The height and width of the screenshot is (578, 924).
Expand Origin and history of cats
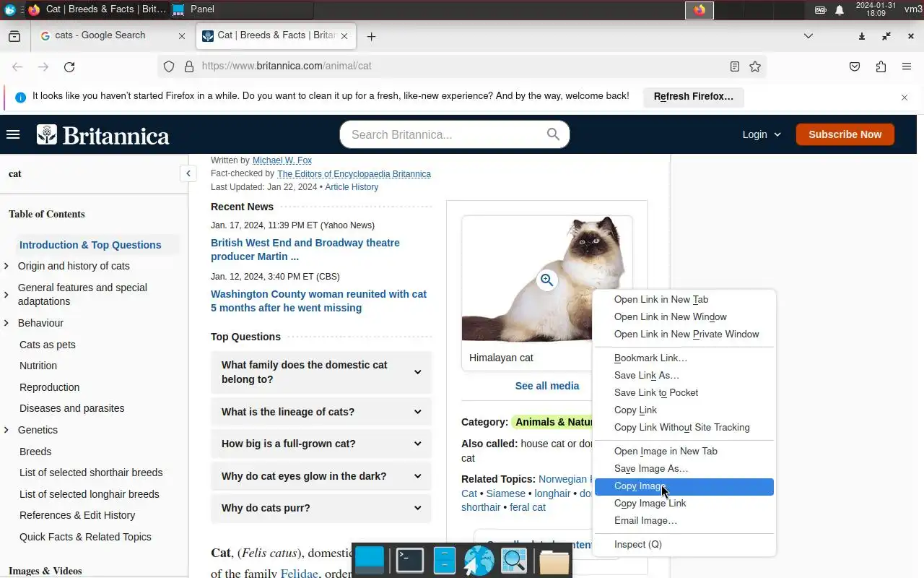(x=6, y=266)
